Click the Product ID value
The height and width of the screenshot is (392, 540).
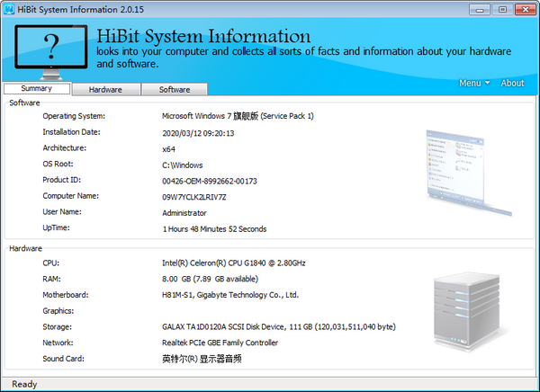click(209, 181)
